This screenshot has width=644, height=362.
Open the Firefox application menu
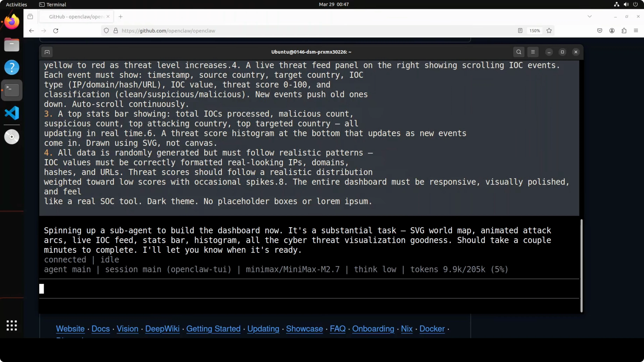coord(636,30)
